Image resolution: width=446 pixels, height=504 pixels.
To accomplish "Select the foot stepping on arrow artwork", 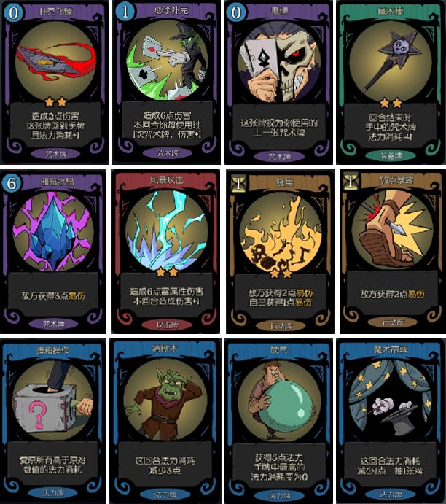I will pos(392,230).
